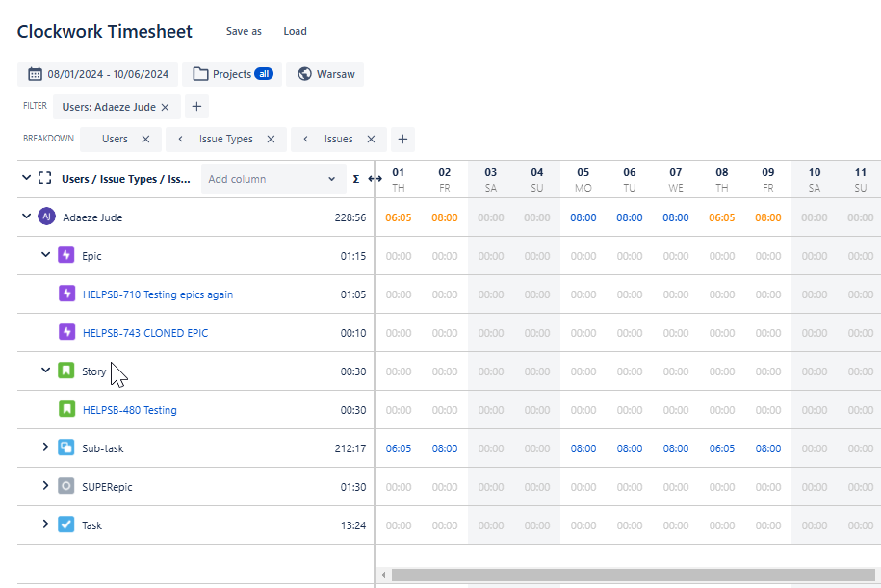881x588 pixels.
Task: Collapse the Adaeze Jude row
Action: pos(26,217)
